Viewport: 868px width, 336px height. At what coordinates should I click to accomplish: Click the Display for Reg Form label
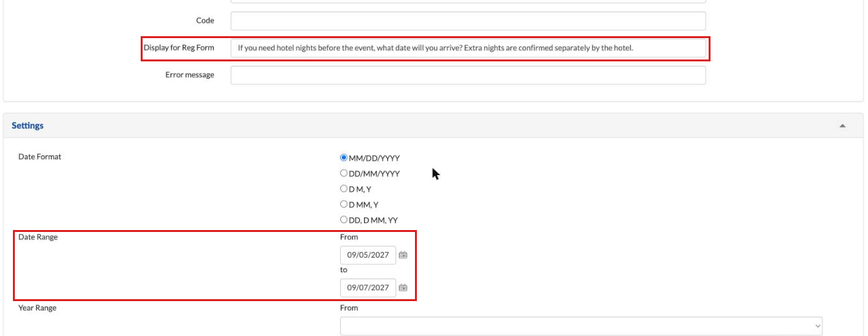tap(179, 48)
